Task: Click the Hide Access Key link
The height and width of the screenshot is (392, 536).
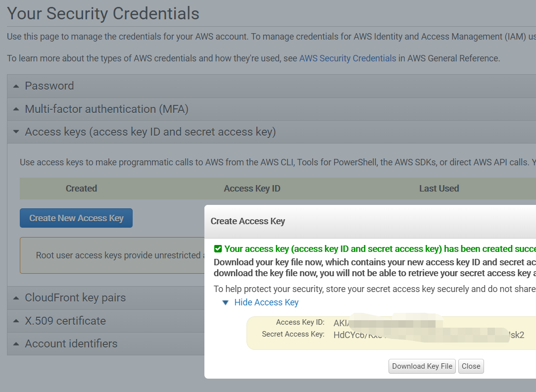Action: (266, 302)
